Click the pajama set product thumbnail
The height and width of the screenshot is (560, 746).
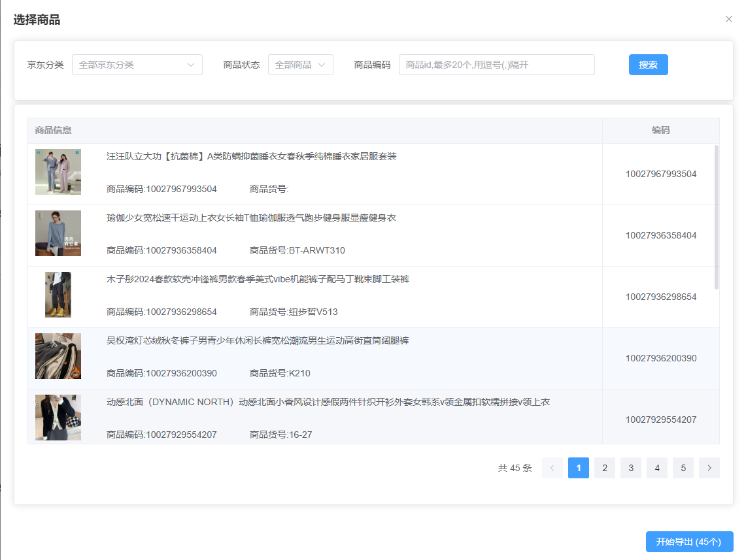58,172
